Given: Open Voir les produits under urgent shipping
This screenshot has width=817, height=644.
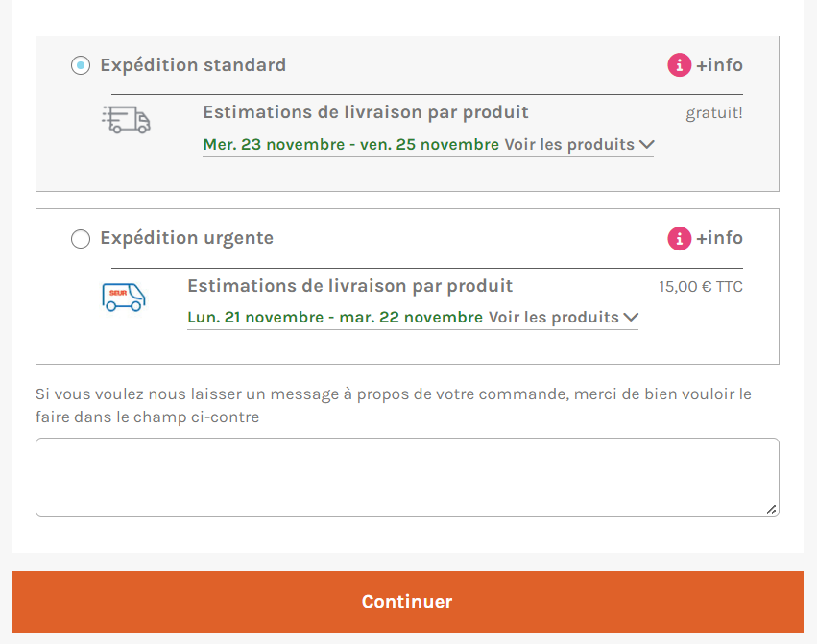Looking at the screenshot, I should 553,318.
